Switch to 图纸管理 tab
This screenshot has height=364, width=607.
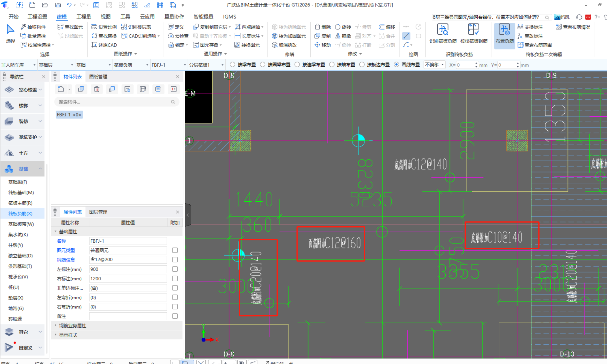(x=98, y=77)
